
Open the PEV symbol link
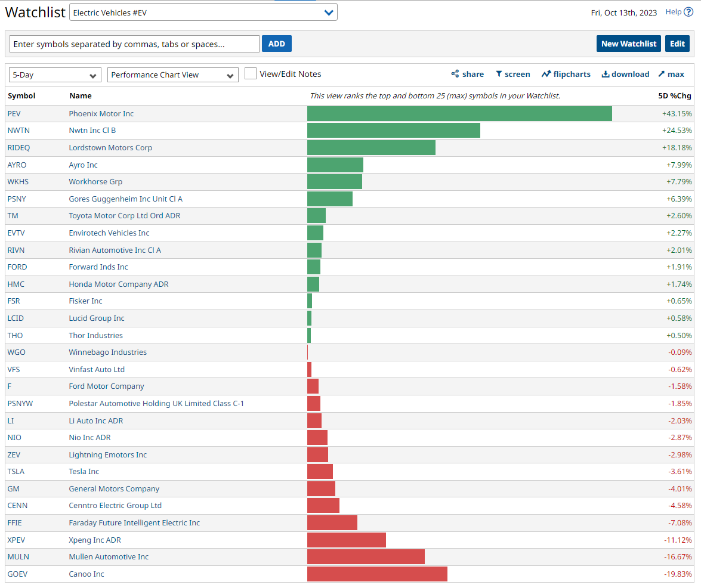14,113
